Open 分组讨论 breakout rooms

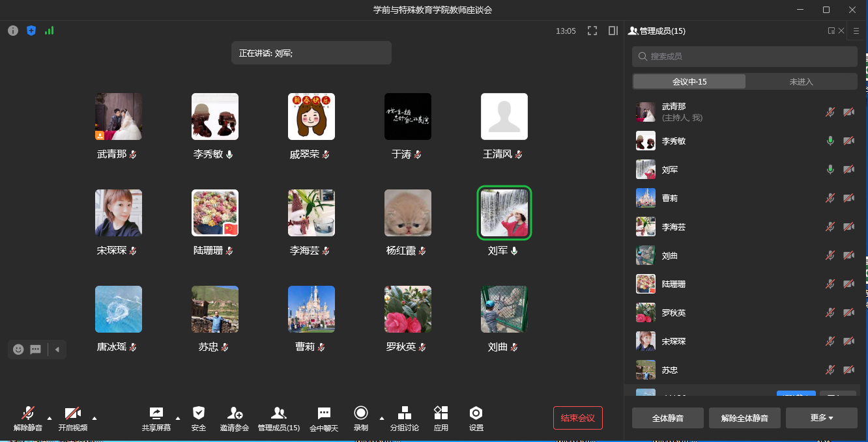click(x=404, y=418)
